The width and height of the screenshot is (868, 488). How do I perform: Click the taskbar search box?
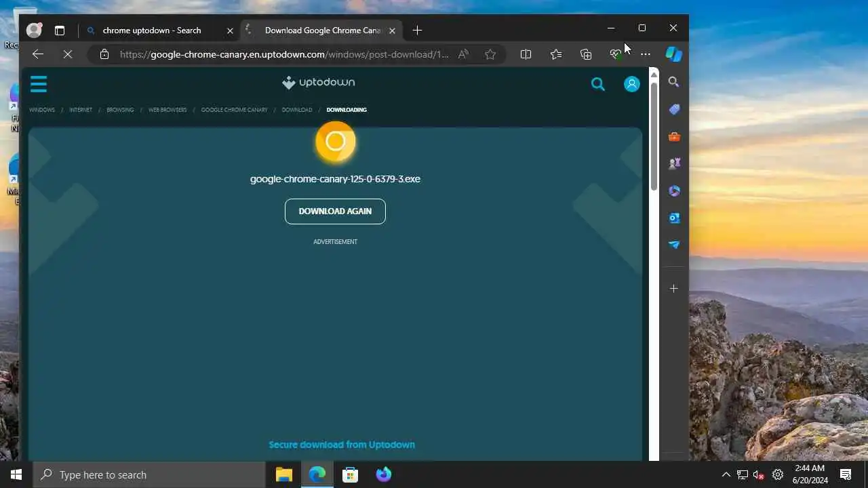tap(149, 474)
